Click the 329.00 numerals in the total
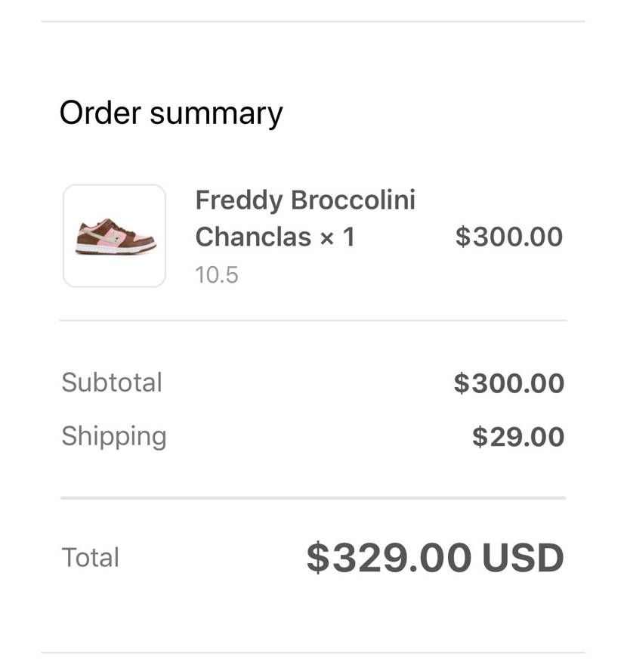Viewport: 627px width, 672px height. coord(402,558)
